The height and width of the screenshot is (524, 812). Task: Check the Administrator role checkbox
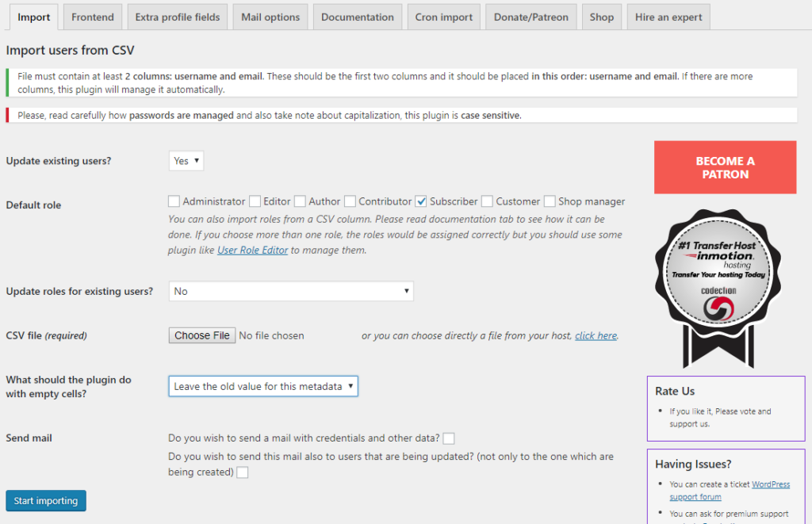(x=174, y=201)
